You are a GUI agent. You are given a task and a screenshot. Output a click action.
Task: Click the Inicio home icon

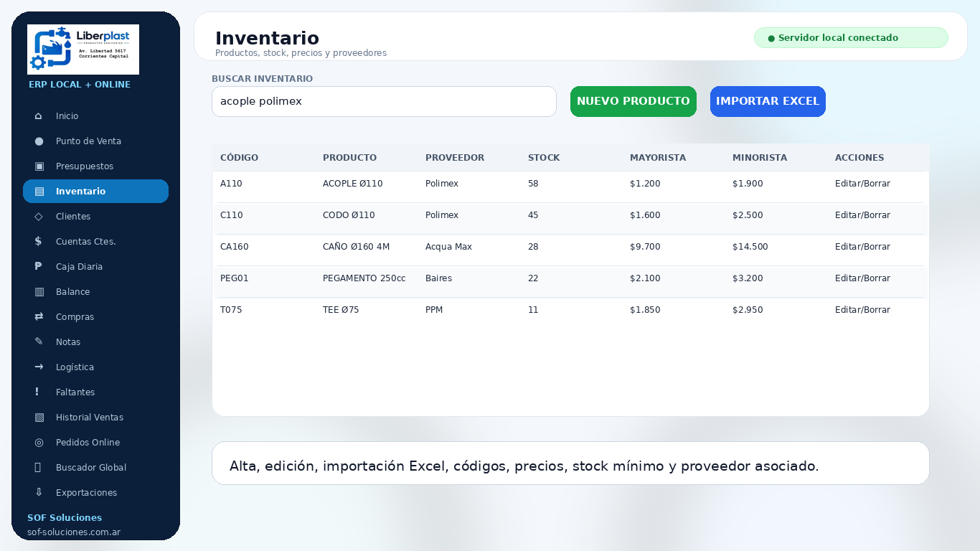[39, 116]
